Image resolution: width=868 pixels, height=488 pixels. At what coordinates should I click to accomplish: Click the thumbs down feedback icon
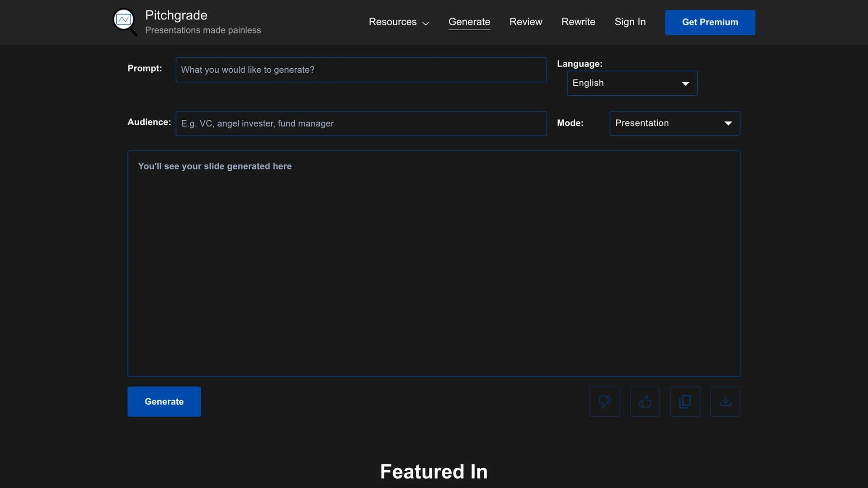(x=604, y=401)
